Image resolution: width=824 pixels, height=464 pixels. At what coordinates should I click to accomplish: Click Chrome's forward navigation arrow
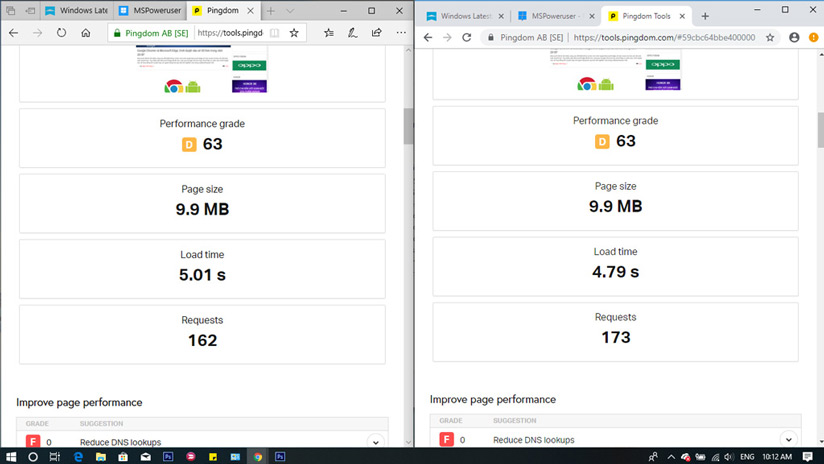click(x=447, y=37)
